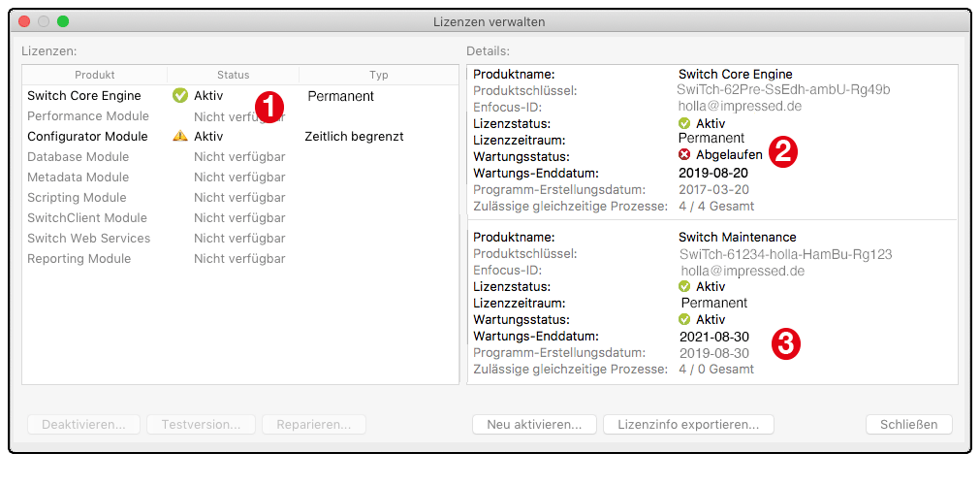Image resolution: width=980 pixels, height=485 pixels.
Task: Click green Wartungsstatus icon for Switch Maintenance
Action: pyautogui.click(x=684, y=319)
